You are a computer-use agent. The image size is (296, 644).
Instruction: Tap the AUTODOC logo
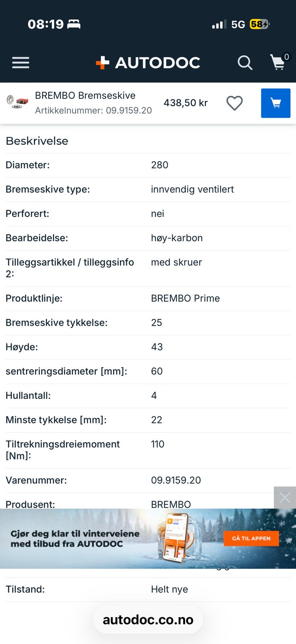click(148, 63)
